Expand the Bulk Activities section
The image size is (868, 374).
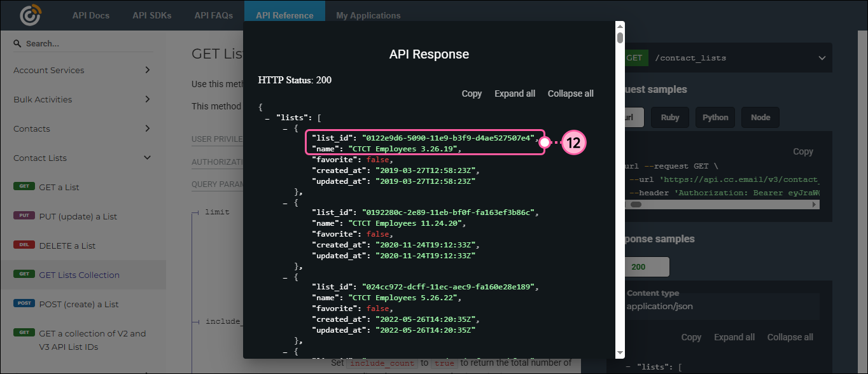click(83, 99)
